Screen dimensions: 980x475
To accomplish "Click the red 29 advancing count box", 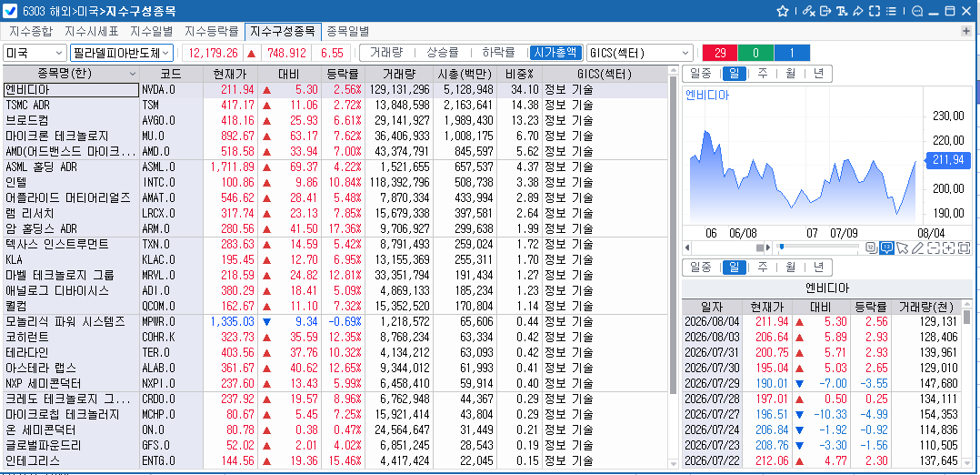I will 720,53.
